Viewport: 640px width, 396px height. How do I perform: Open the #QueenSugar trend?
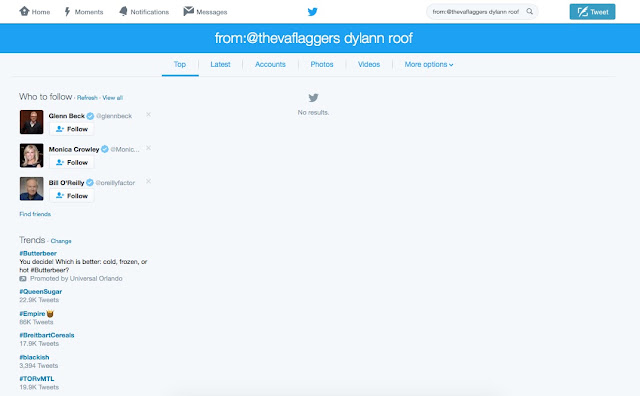[40, 291]
